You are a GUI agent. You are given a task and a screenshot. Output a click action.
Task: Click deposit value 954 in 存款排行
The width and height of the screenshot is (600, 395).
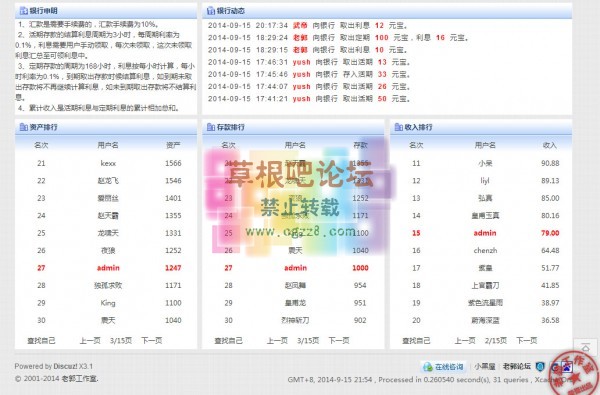360,286
